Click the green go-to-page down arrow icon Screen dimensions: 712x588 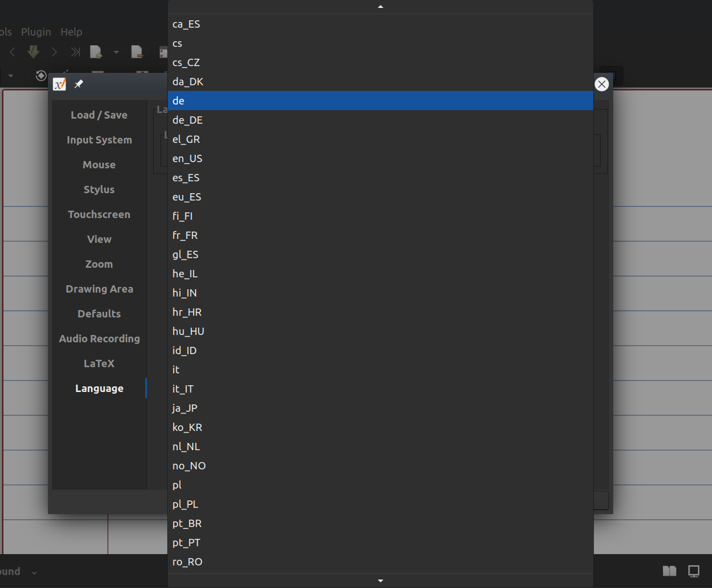(x=33, y=51)
